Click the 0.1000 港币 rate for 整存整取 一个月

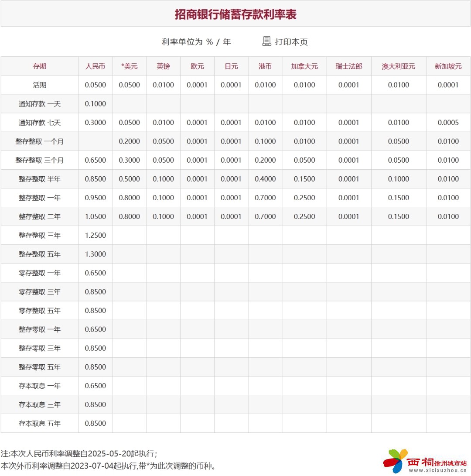click(x=265, y=141)
